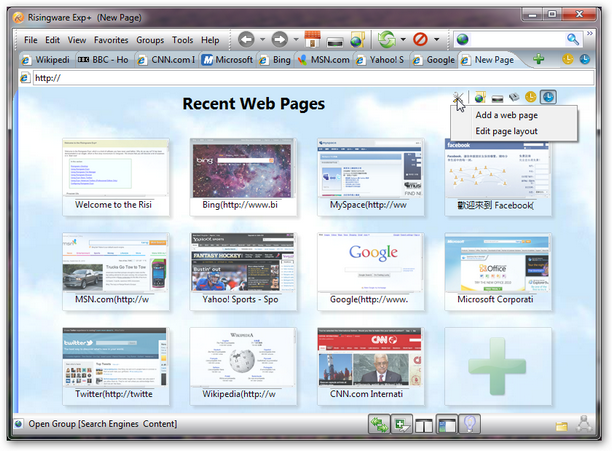Expand the Back history dropdown arrow

point(262,39)
